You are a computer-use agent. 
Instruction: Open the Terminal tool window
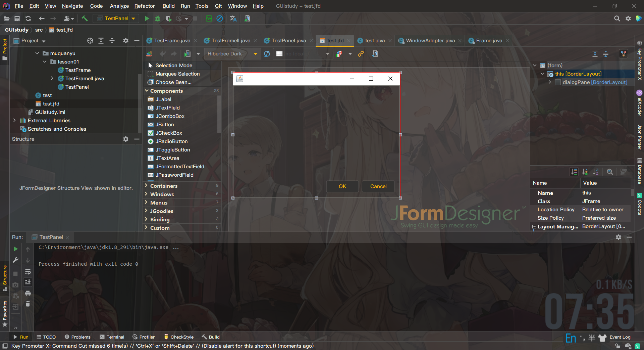[112, 337]
